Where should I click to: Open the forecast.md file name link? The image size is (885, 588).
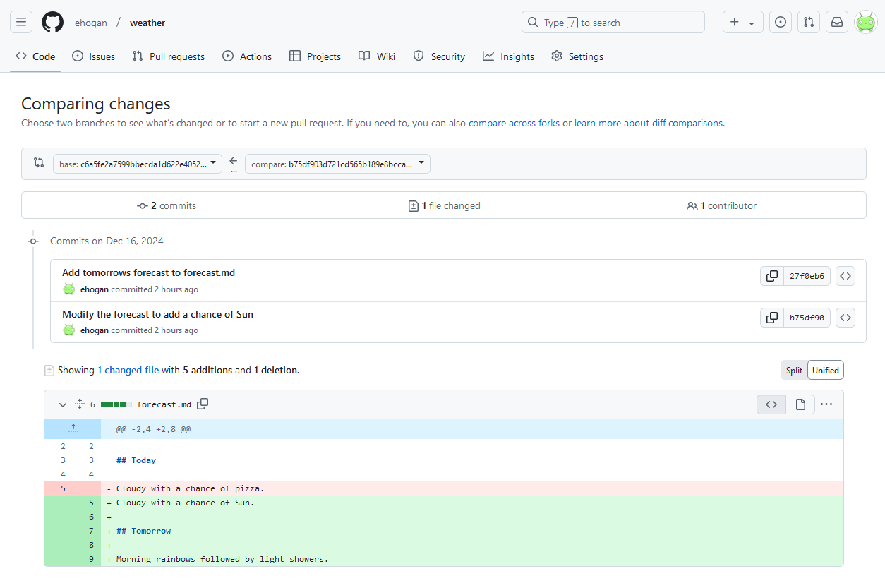(x=164, y=404)
